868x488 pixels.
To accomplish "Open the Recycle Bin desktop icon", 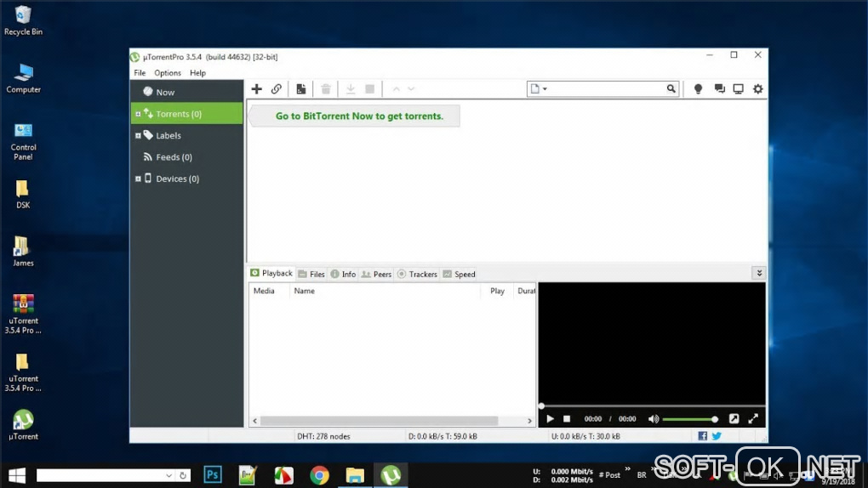I will [x=23, y=20].
